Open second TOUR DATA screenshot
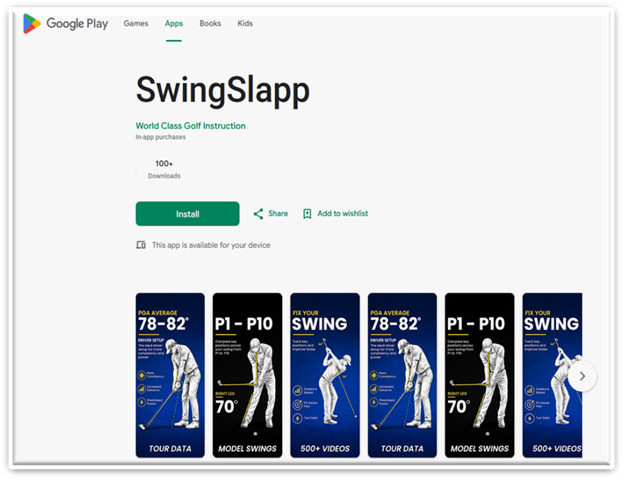This screenshot has width=623, height=479. [x=402, y=375]
